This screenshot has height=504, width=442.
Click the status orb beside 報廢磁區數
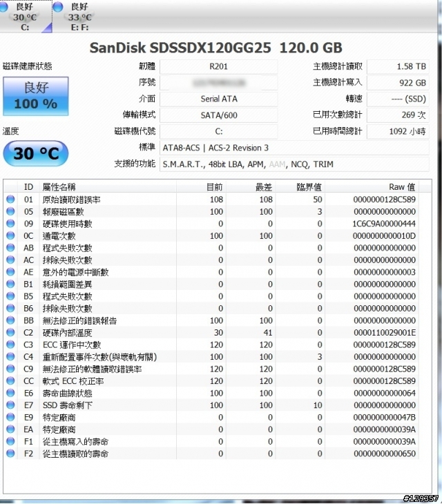coord(10,212)
